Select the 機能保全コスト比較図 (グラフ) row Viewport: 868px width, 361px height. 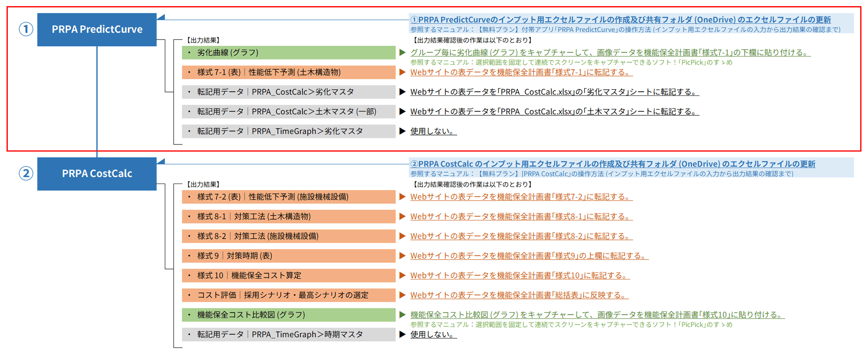point(289,315)
